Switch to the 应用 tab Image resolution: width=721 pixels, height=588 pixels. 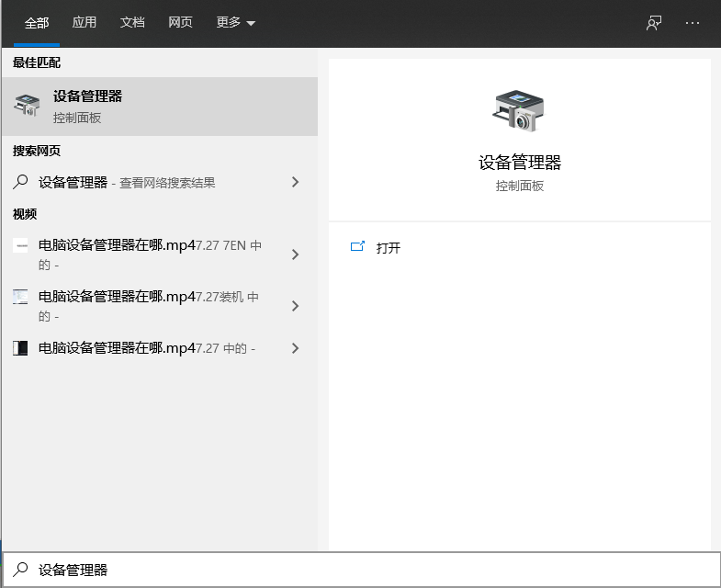click(x=84, y=23)
